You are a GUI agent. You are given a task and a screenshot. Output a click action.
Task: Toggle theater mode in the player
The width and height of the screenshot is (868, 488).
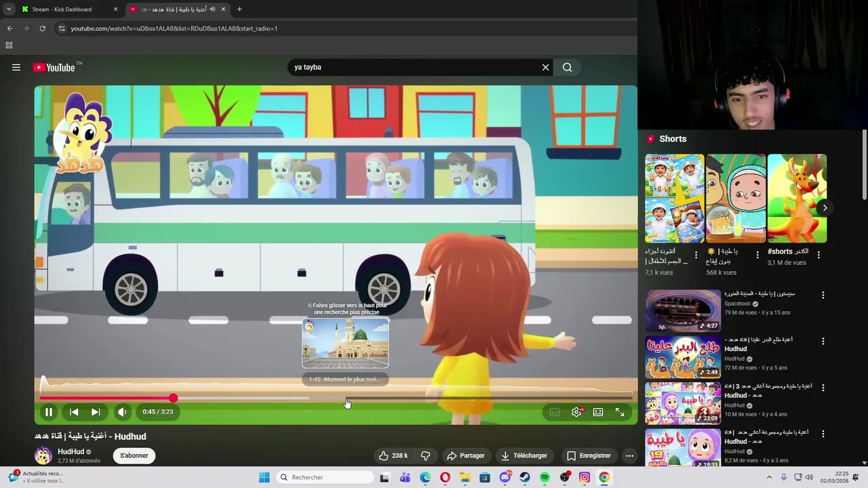(598, 412)
